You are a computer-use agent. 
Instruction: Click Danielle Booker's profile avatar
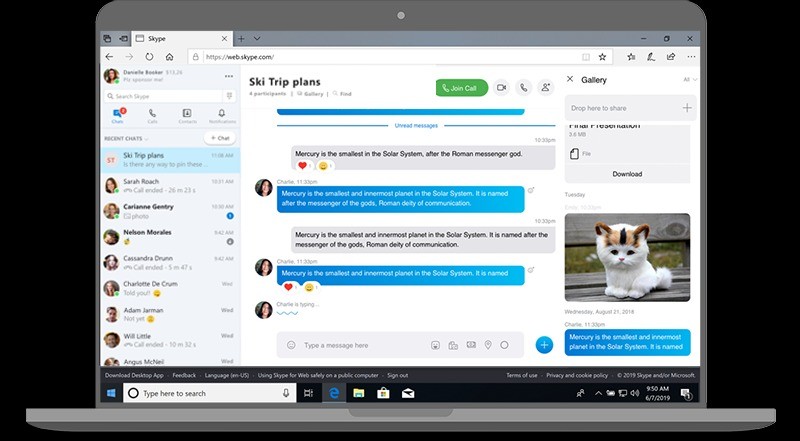click(x=111, y=76)
